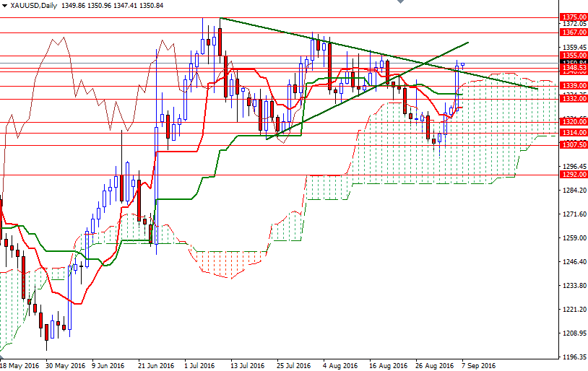Click the 25 Jul 2016 date label
The height and width of the screenshot is (371, 588).
(x=293, y=366)
